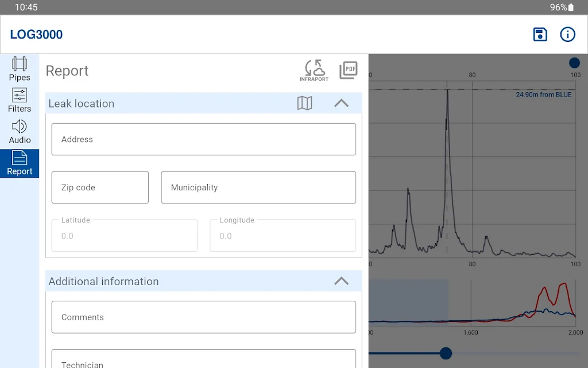Open the Pipes sidebar tab
The image size is (588, 368).
[20, 69]
